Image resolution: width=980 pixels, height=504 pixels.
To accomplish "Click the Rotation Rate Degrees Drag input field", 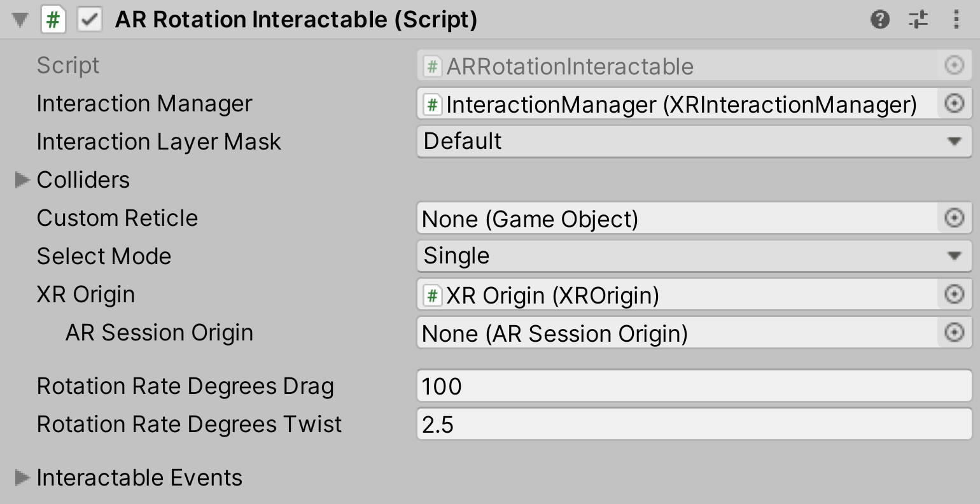I will 636,386.
